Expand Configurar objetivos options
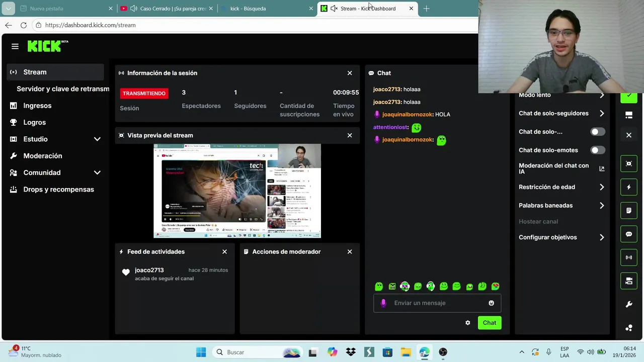The image size is (644, 362). [x=602, y=237]
